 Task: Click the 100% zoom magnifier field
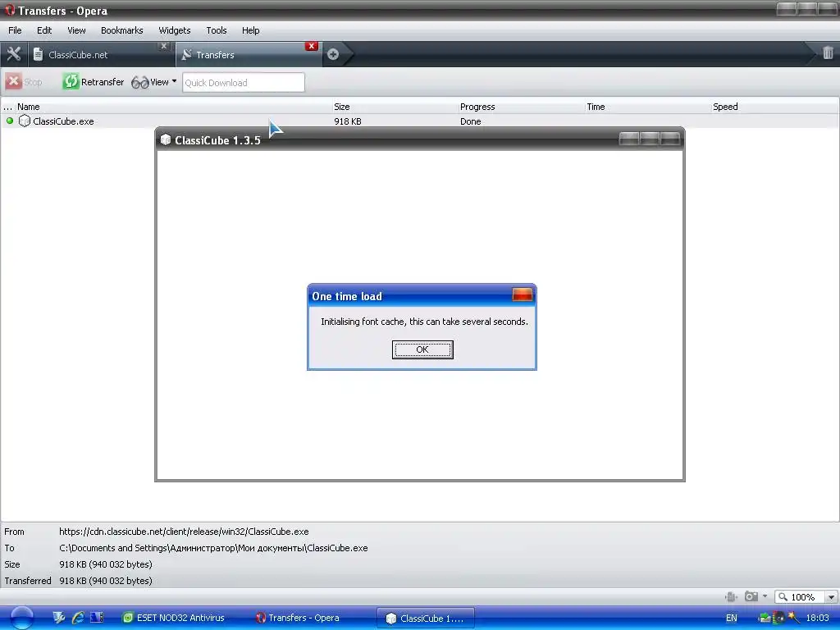tap(800, 597)
